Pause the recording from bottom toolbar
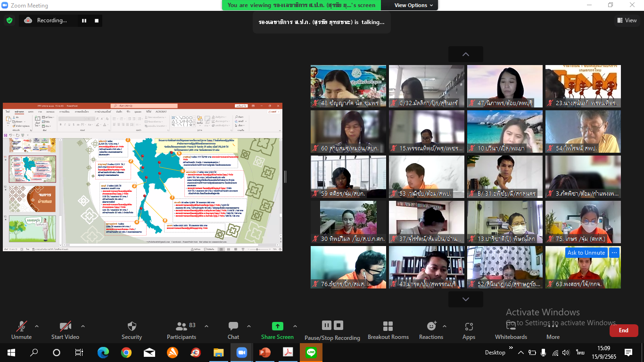Viewport: 644px width, 362px height. pyautogui.click(x=327, y=325)
